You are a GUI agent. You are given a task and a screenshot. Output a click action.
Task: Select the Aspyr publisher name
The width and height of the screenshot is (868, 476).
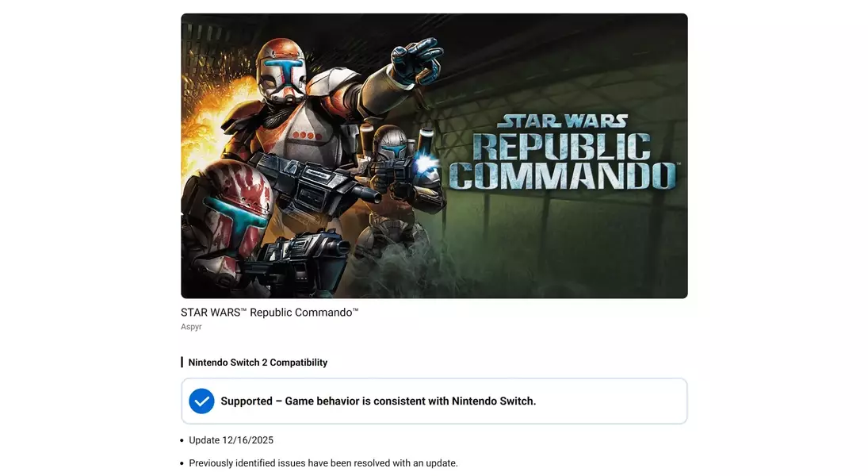(x=191, y=327)
